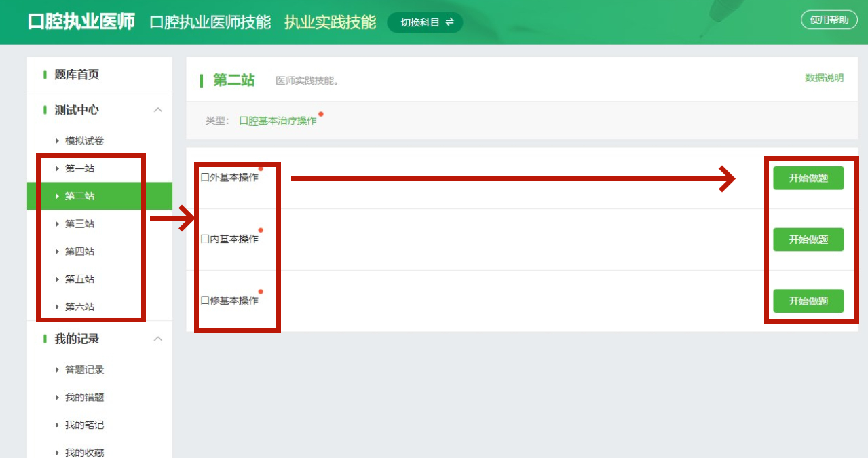Select 模拟试卷 in sidebar

[x=84, y=141]
